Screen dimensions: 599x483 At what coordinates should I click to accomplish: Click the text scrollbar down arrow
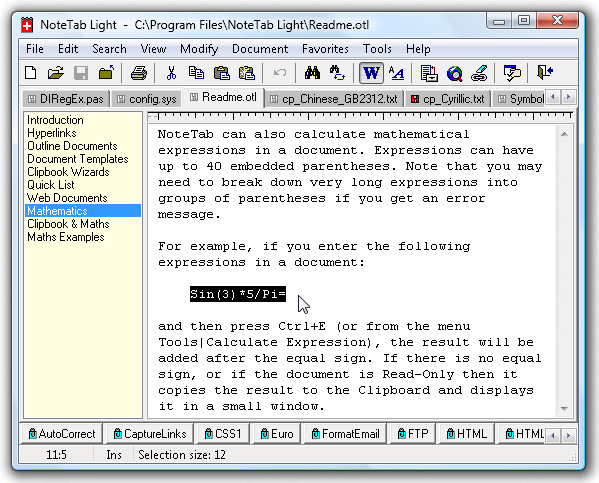pyautogui.click(x=564, y=408)
